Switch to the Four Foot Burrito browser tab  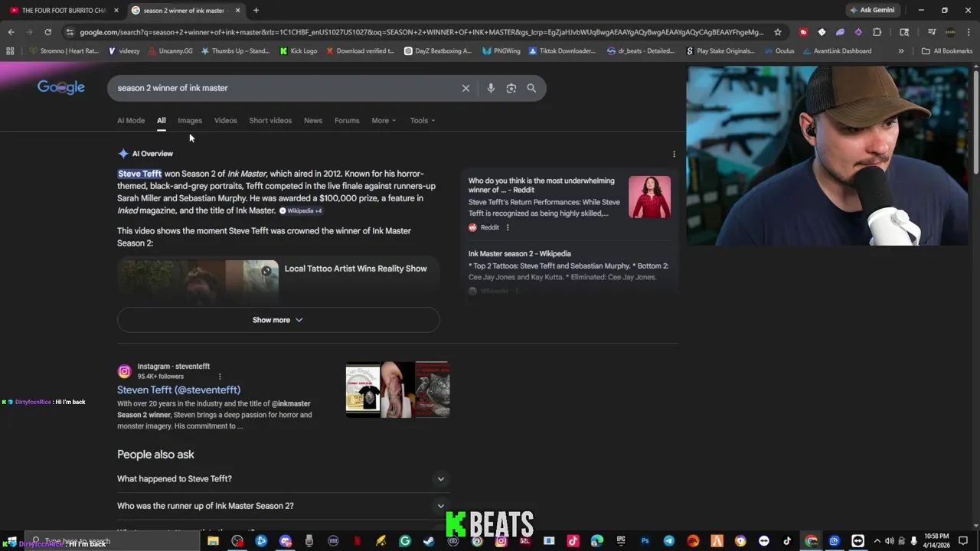click(x=63, y=11)
